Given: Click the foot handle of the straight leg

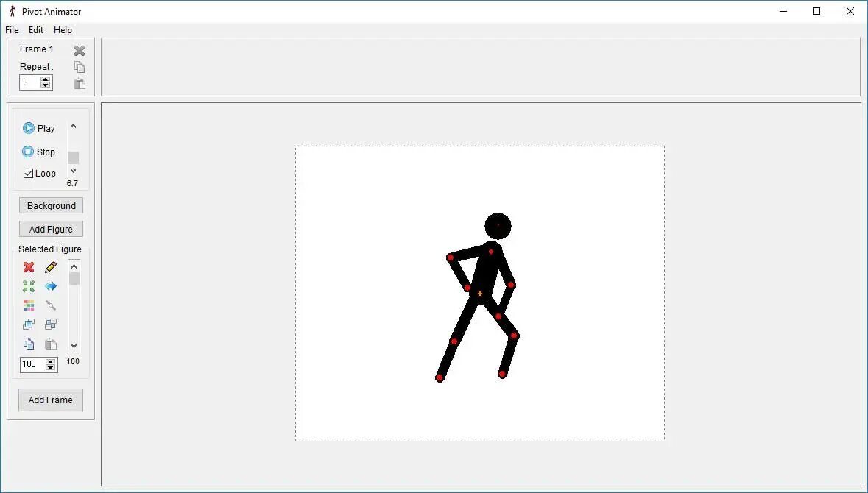Looking at the screenshot, I should pyautogui.click(x=440, y=378).
